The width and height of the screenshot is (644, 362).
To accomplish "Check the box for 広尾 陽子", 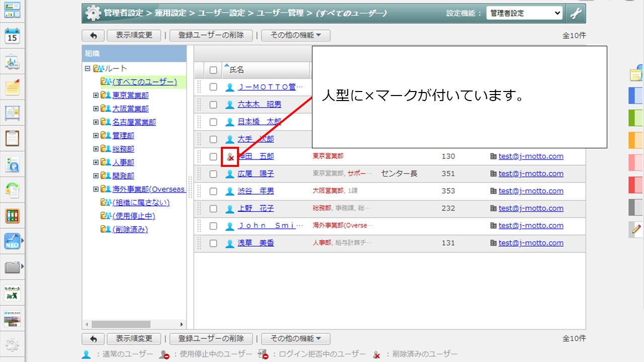I will [x=213, y=174].
